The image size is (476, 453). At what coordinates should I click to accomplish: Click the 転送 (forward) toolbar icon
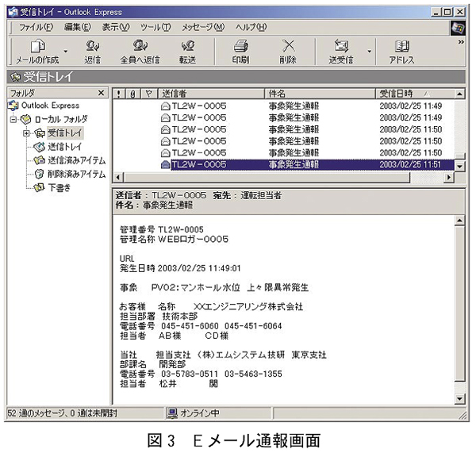187,52
